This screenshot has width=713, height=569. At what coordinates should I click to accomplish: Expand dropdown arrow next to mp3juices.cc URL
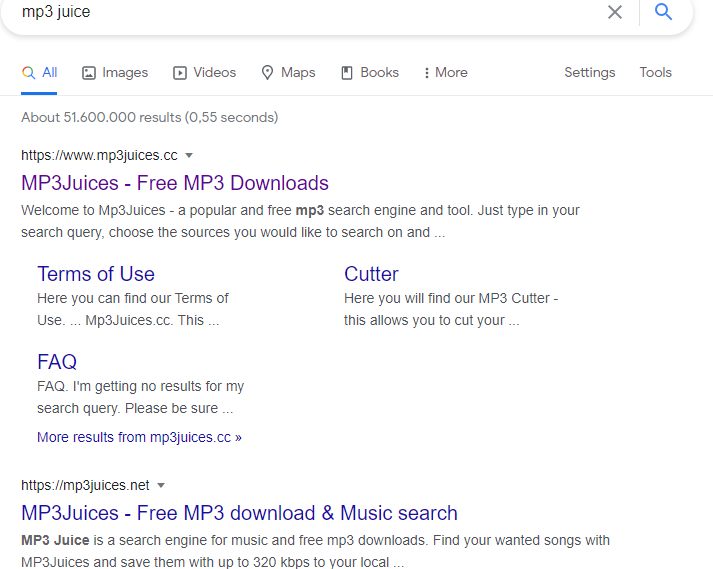click(189, 156)
